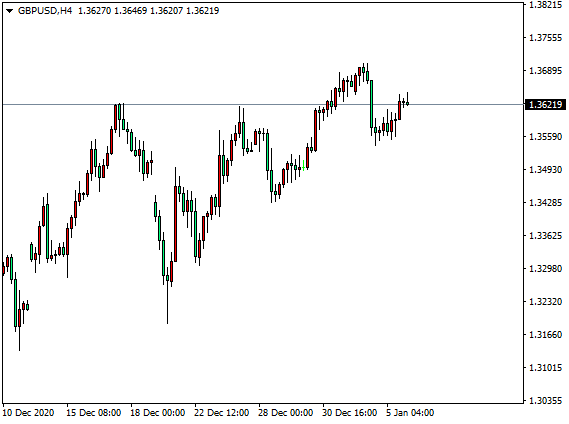Click the 1.35590 price scale label
The image size is (569, 424).
point(545,137)
